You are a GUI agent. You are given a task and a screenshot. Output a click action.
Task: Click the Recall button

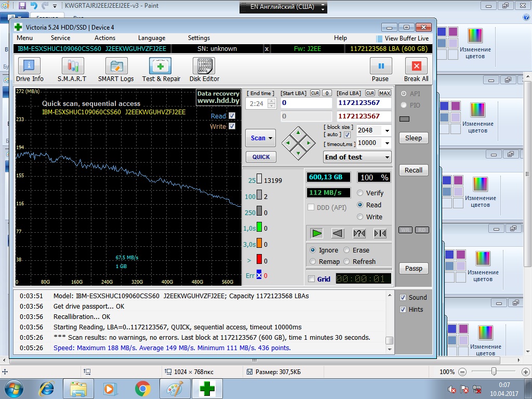click(x=413, y=170)
